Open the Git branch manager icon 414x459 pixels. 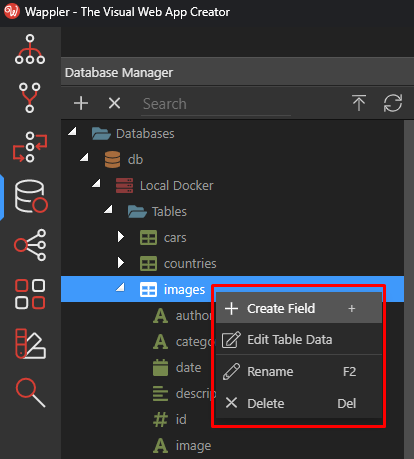(30, 98)
